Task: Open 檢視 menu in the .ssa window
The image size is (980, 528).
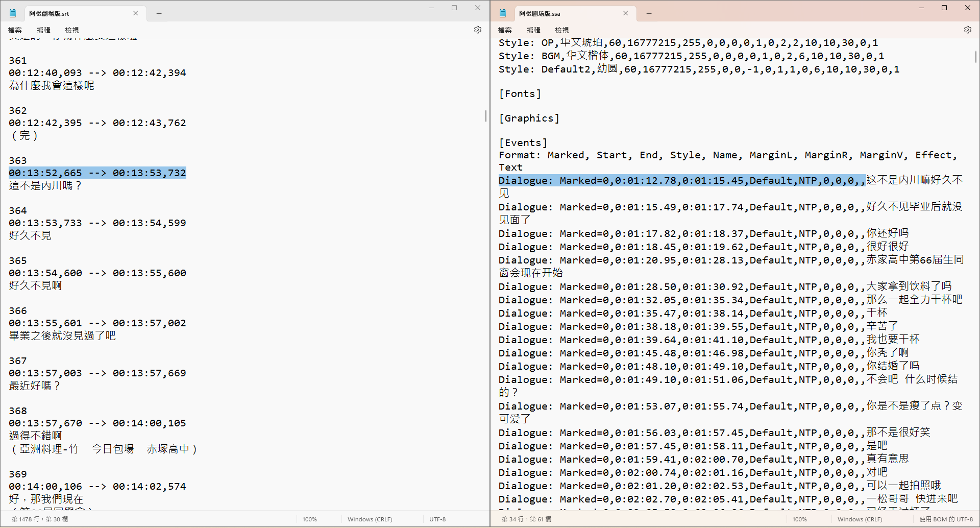Action: (562, 30)
